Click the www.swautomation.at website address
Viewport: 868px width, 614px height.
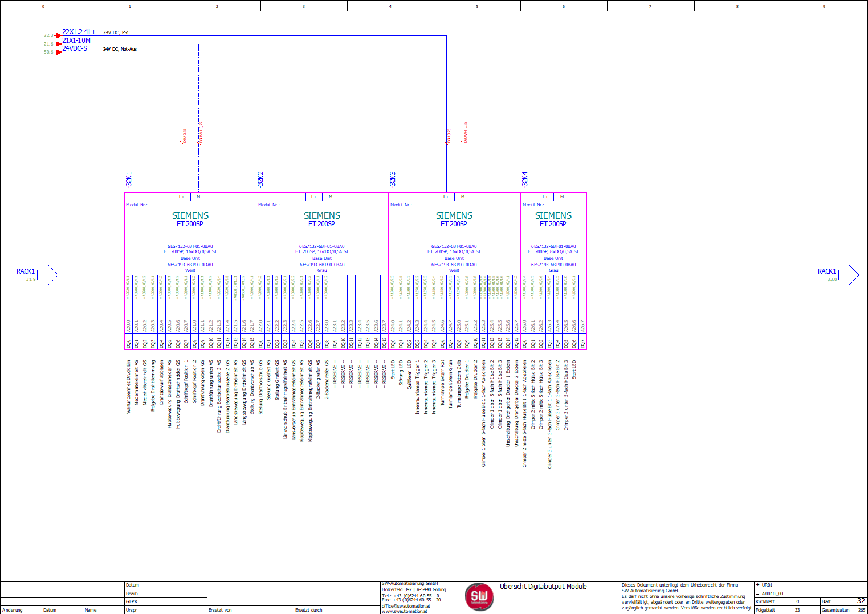tap(405, 611)
